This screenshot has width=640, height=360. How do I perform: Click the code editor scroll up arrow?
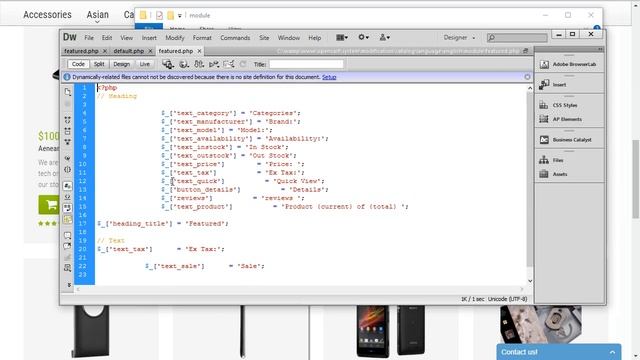pyautogui.click(x=530, y=88)
